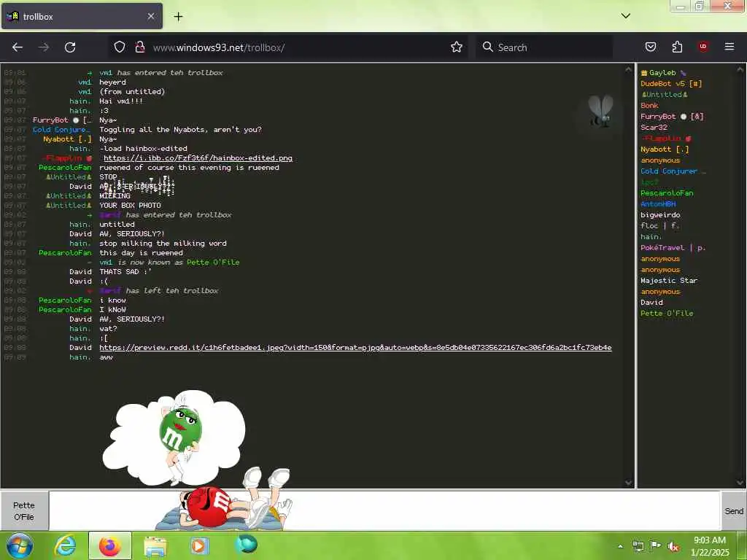
Task: Click the network tray icon
Action: [638, 547]
